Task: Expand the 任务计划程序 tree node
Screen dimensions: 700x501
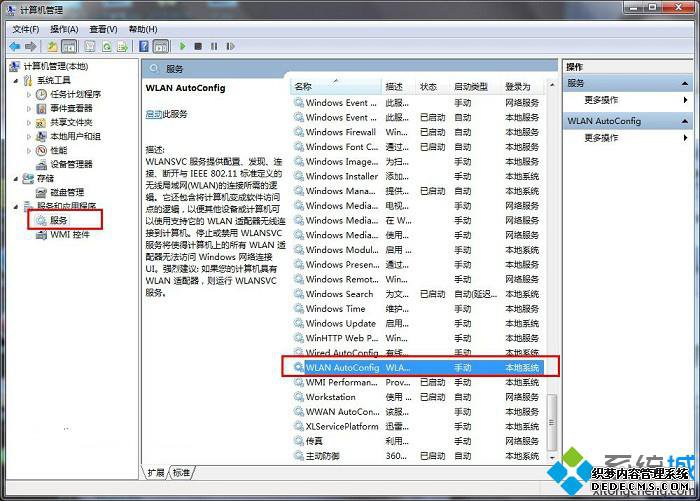Action: tap(29, 94)
